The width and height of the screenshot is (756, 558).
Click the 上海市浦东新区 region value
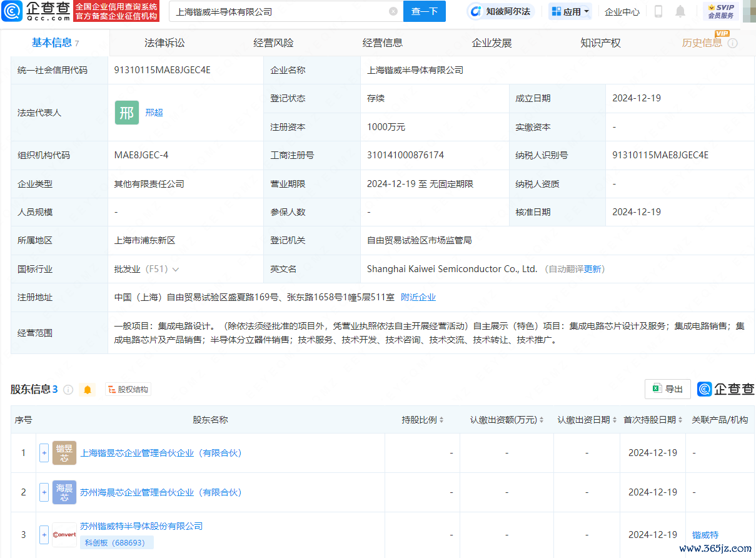tap(145, 240)
